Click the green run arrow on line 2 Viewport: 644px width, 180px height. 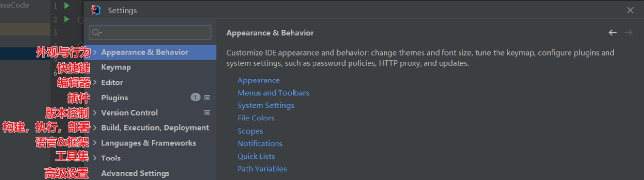[x=67, y=20]
